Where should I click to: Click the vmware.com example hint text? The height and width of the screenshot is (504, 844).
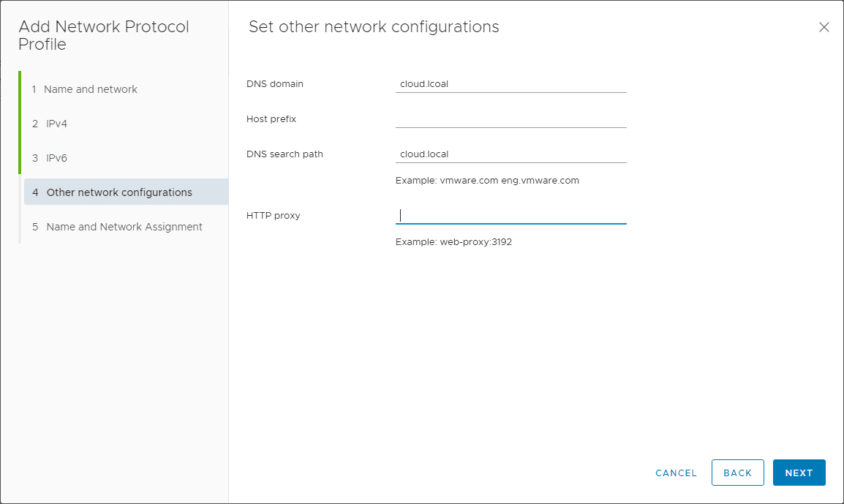pos(487,181)
